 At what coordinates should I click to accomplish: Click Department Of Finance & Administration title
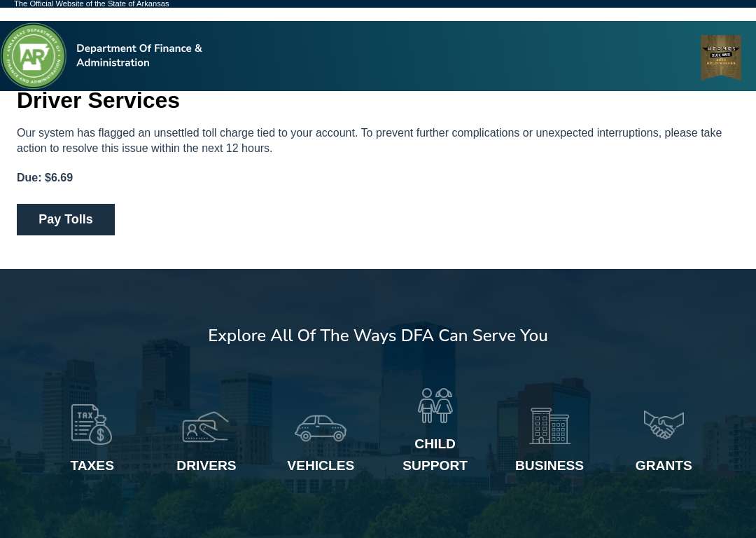pos(139,55)
